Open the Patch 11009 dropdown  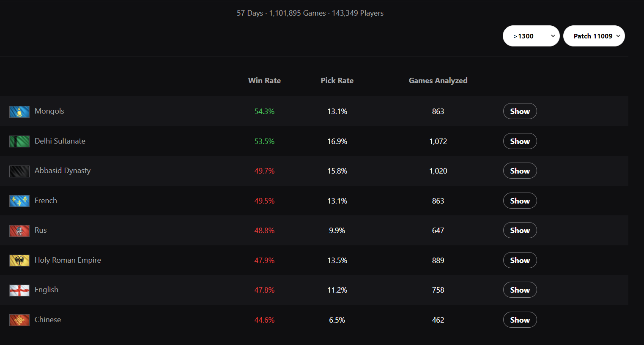pos(594,36)
